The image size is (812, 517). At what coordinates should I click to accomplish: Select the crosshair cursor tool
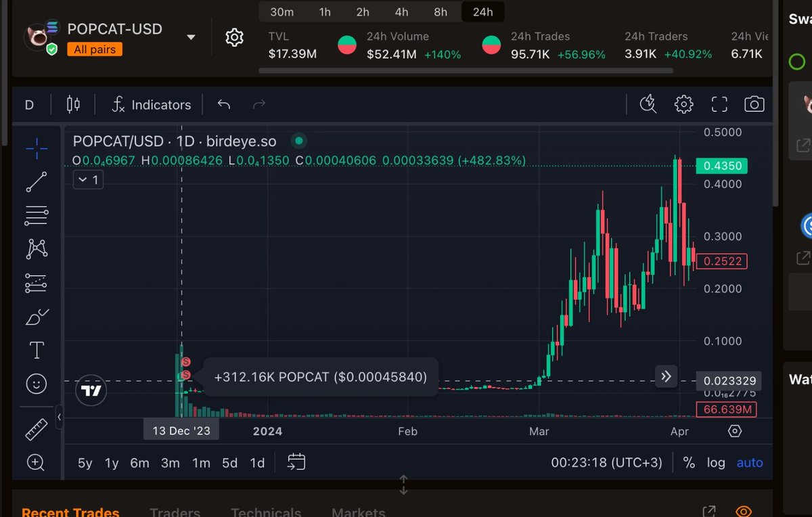click(x=37, y=148)
